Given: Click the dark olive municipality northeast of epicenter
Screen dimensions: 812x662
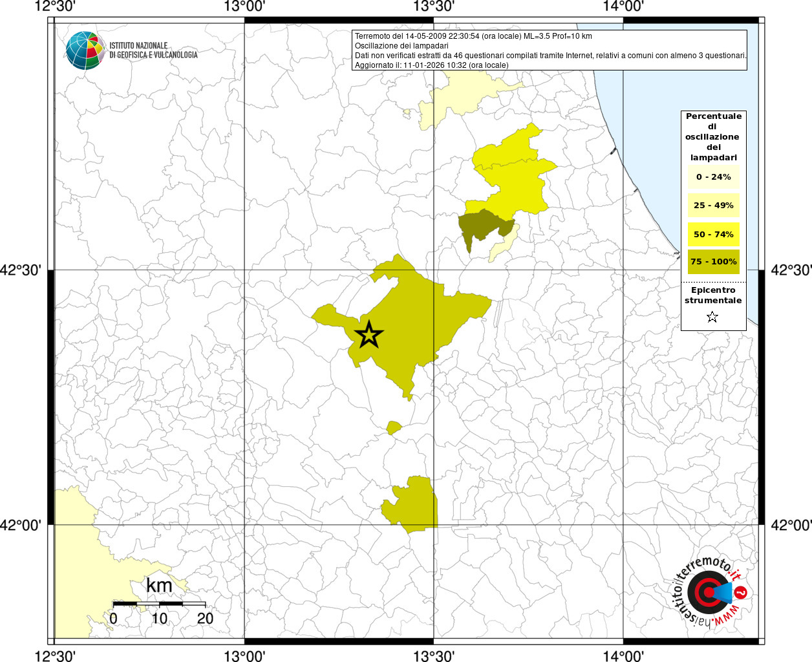Looking at the screenshot, I should tap(484, 226).
